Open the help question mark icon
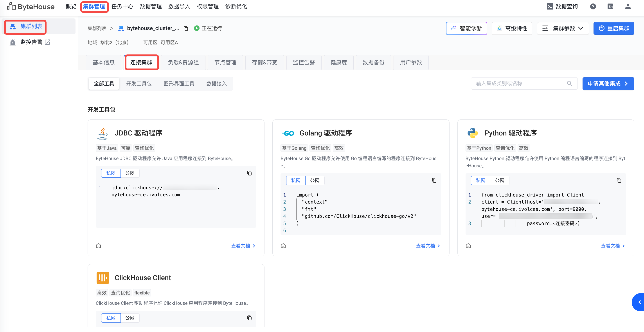644x332 pixels. point(593,7)
